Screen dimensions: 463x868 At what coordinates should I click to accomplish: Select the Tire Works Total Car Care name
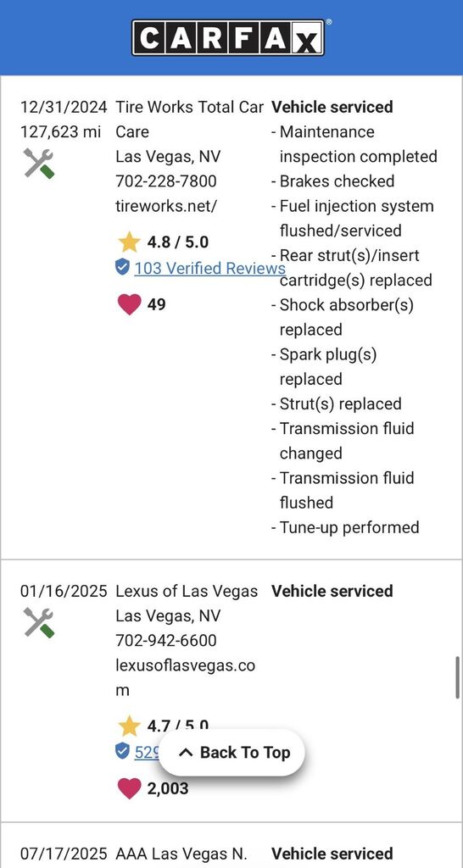tap(189, 119)
